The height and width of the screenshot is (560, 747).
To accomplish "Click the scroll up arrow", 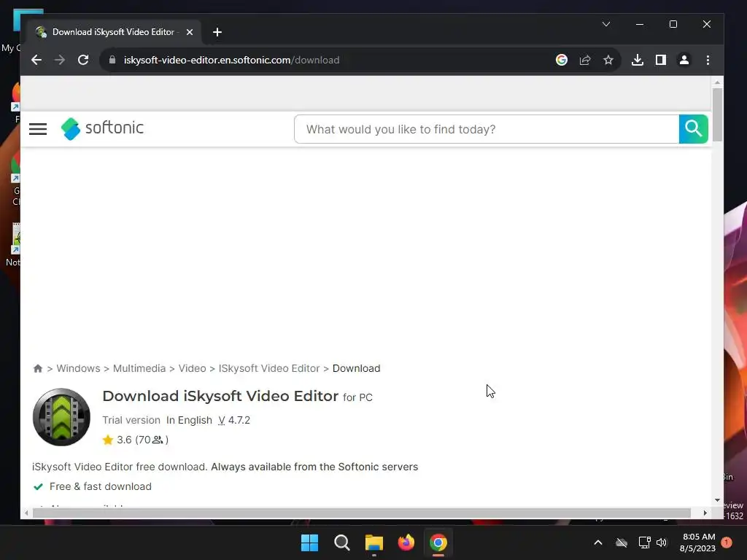I will 717,83.
